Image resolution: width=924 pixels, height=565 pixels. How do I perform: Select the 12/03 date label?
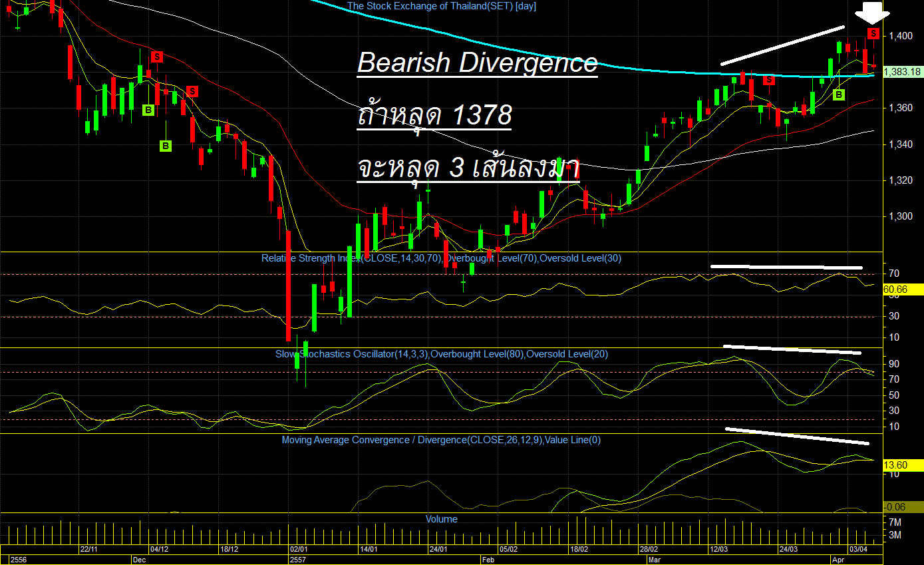719,550
